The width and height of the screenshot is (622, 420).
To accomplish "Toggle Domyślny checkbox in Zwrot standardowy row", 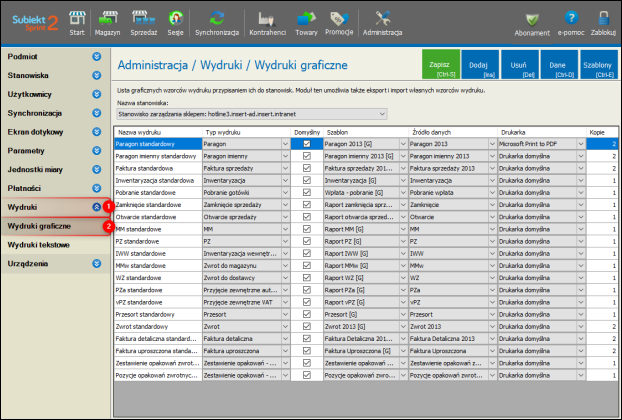I will point(307,326).
